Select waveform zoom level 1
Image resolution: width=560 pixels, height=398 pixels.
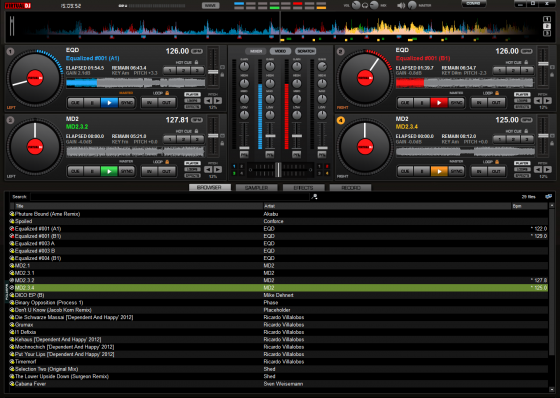(x=547, y=19)
